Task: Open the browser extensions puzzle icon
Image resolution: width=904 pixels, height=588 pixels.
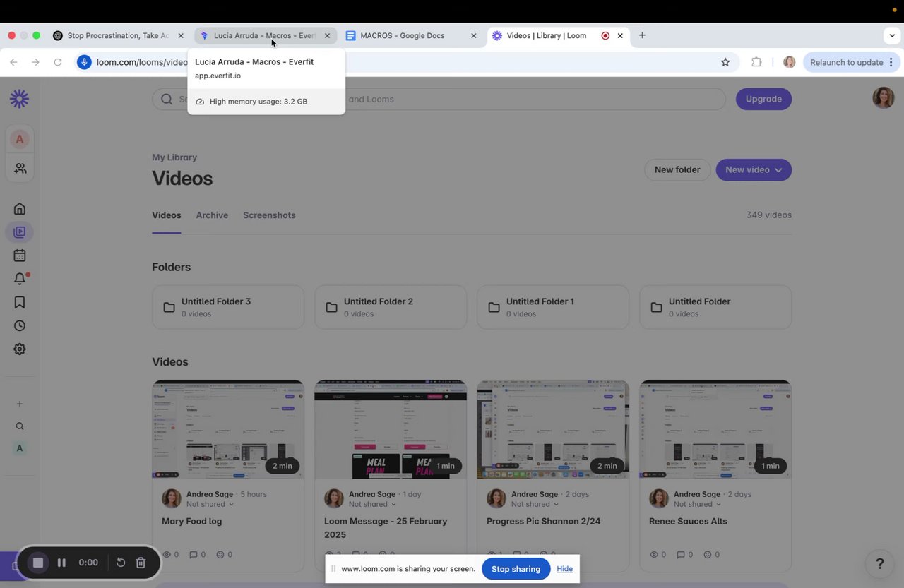Action: pyautogui.click(x=756, y=62)
